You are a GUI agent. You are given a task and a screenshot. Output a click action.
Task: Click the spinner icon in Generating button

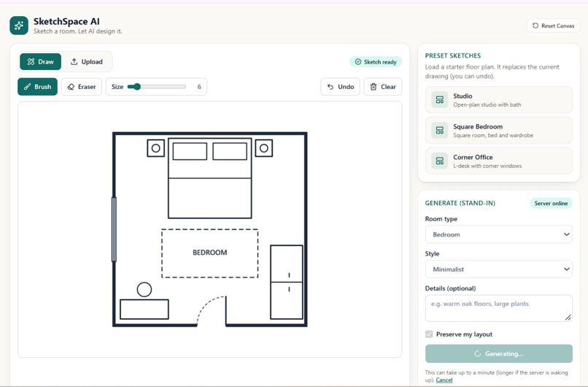click(x=478, y=353)
